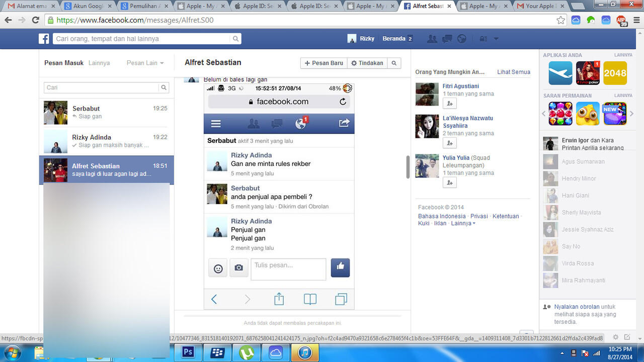Open the messages icon in Facebook header
The width and height of the screenshot is (644, 362).
click(x=447, y=39)
